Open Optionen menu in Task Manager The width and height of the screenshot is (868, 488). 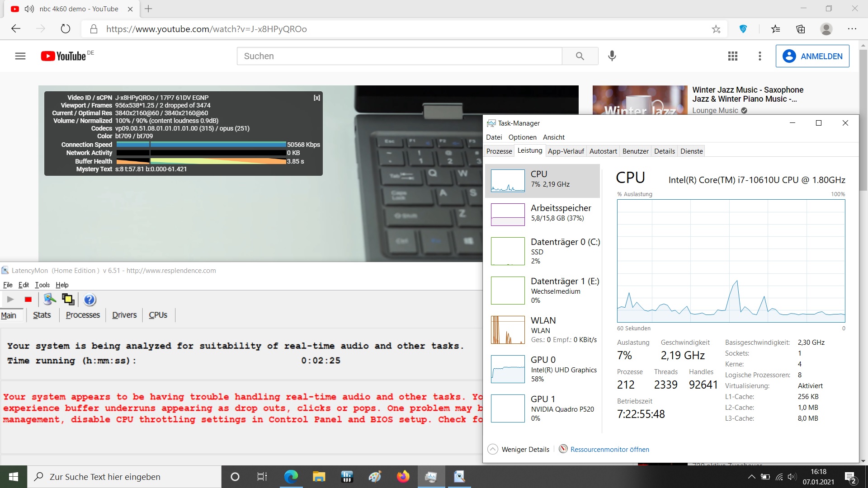(x=522, y=137)
